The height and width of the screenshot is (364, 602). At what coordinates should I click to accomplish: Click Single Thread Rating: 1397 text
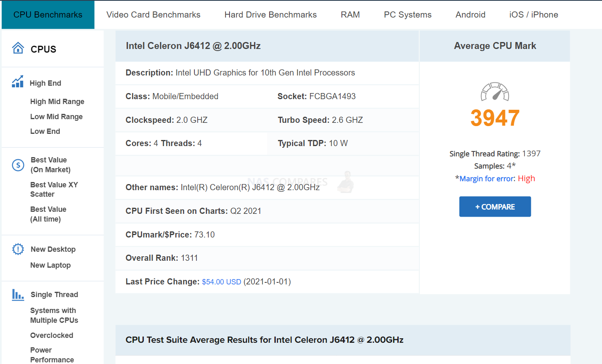495,154
